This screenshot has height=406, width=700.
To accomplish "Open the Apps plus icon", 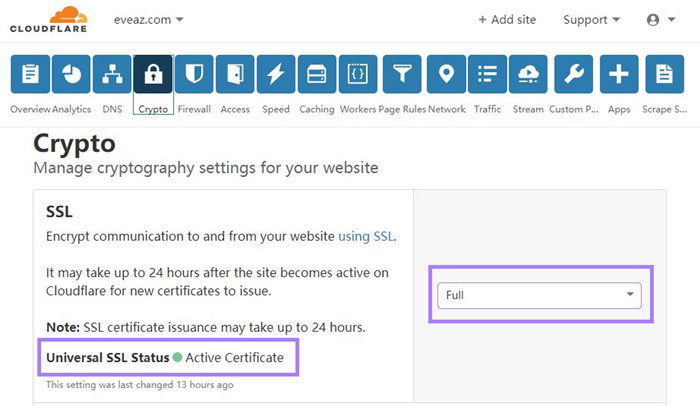I will 619,74.
